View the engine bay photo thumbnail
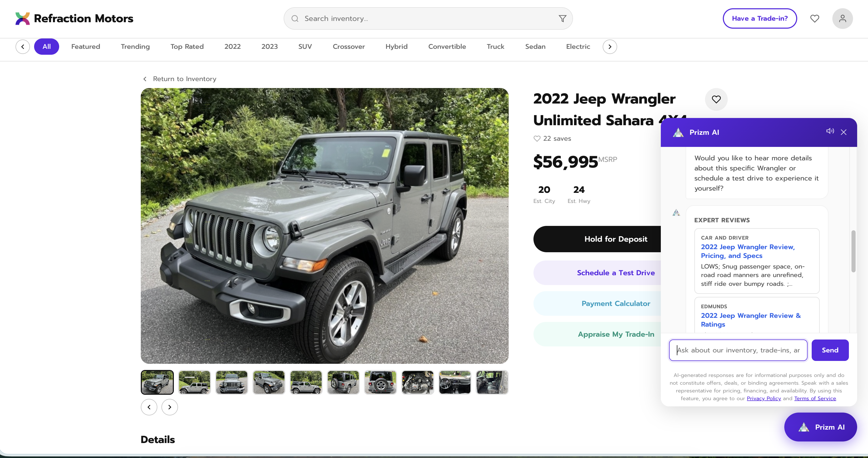The image size is (868, 458). 417,382
